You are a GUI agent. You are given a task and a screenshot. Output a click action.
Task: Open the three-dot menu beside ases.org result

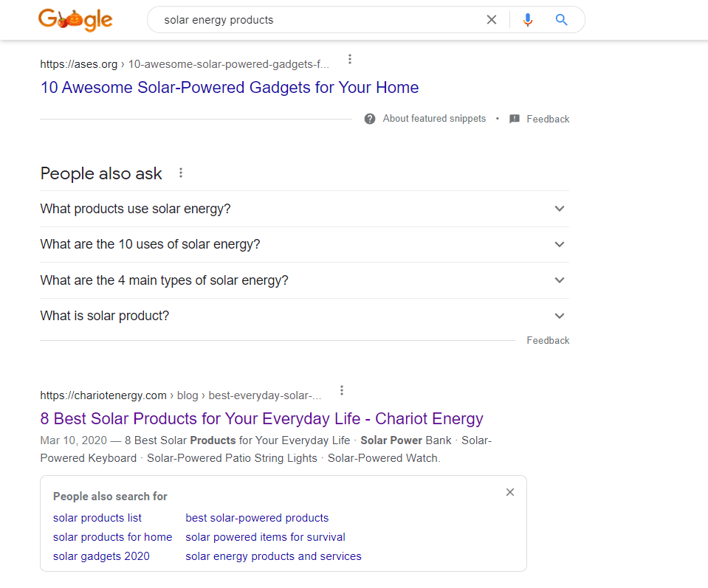(x=349, y=58)
